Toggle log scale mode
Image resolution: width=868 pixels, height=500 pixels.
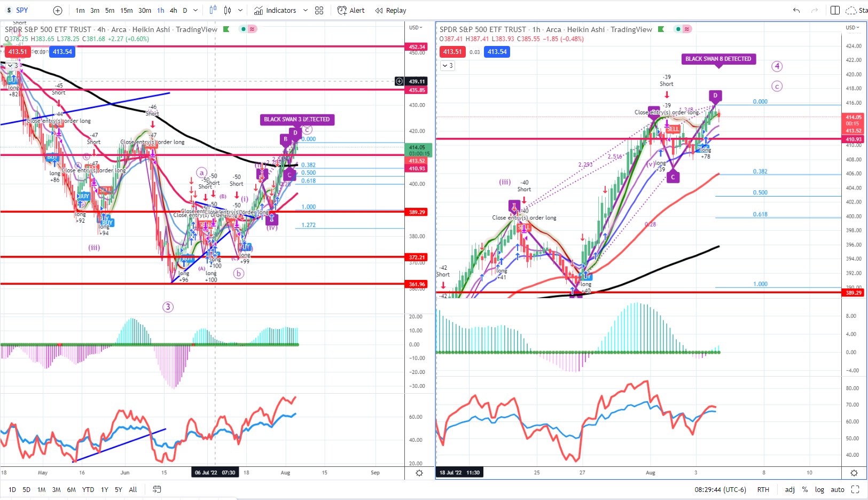[x=819, y=489]
